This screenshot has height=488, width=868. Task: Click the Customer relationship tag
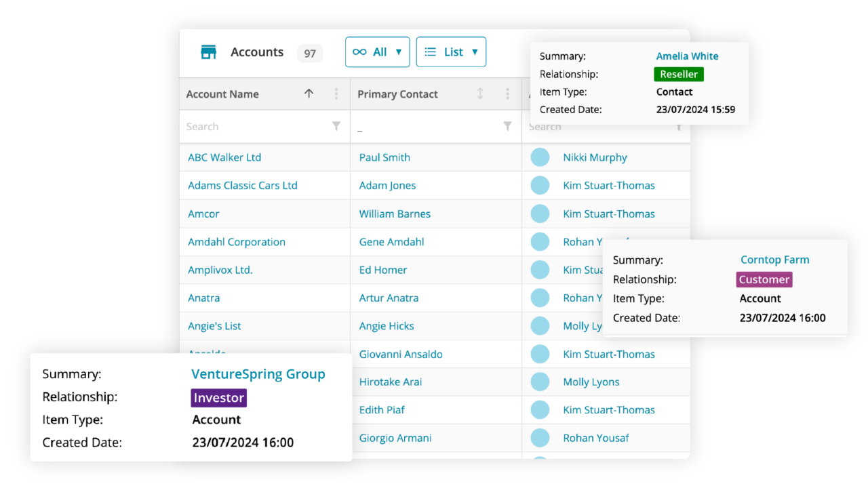tap(764, 279)
